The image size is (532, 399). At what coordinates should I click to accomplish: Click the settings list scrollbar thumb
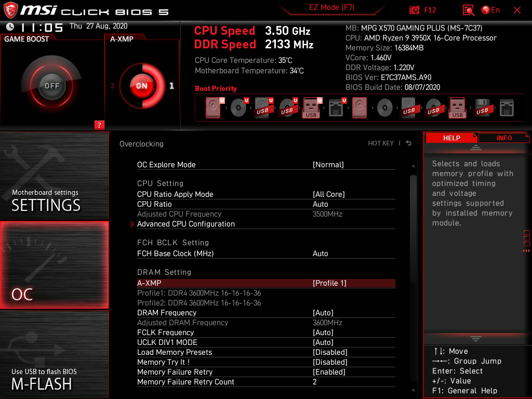413,229
